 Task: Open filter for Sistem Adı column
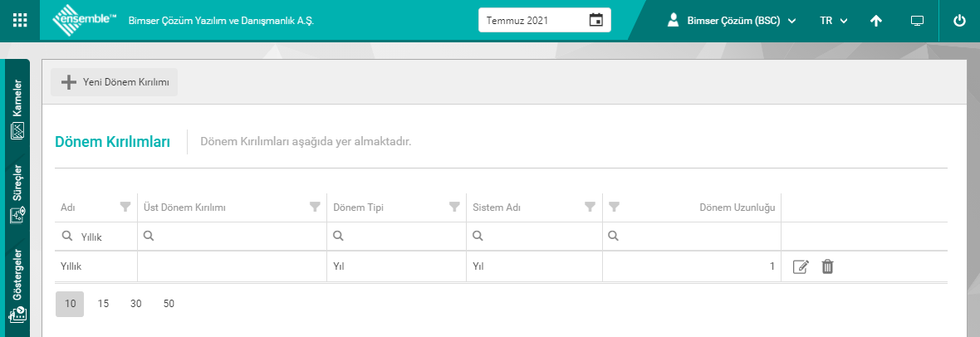pos(590,207)
